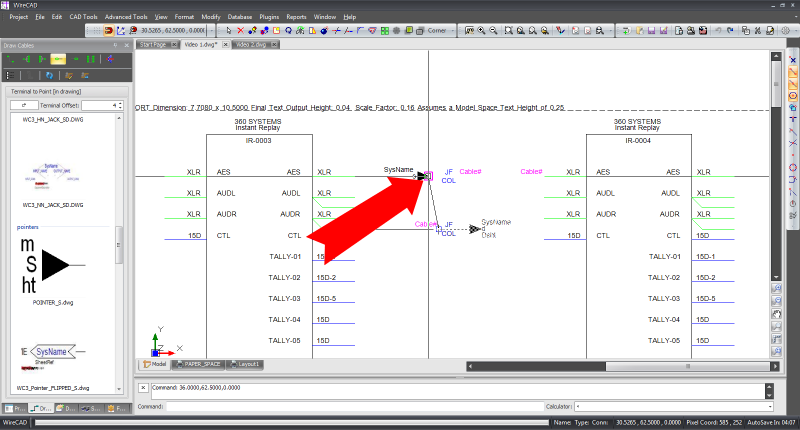The image size is (800, 430).
Task: Click the list options icon in Draw Cables
Action: click(10, 75)
